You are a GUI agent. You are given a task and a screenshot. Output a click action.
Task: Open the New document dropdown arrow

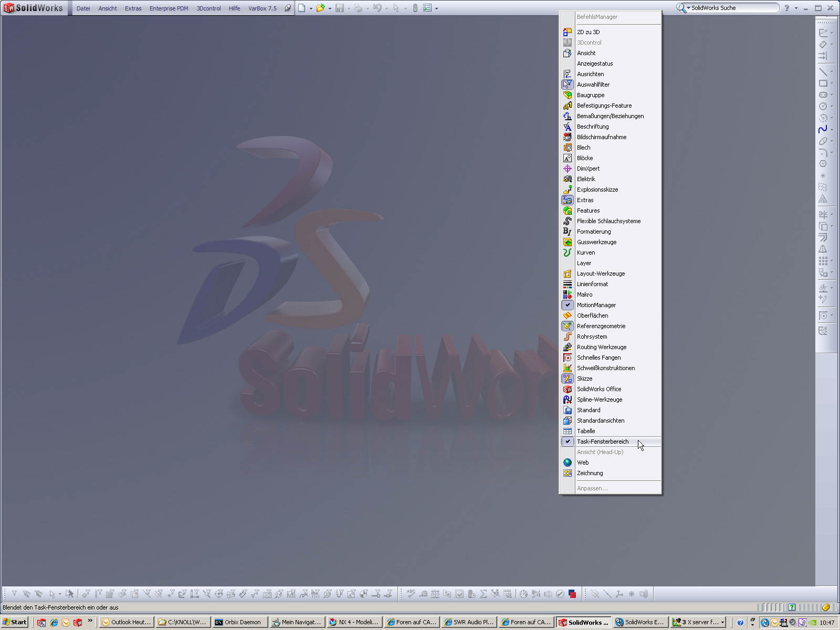pyautogui.click(x=311, y=8)
